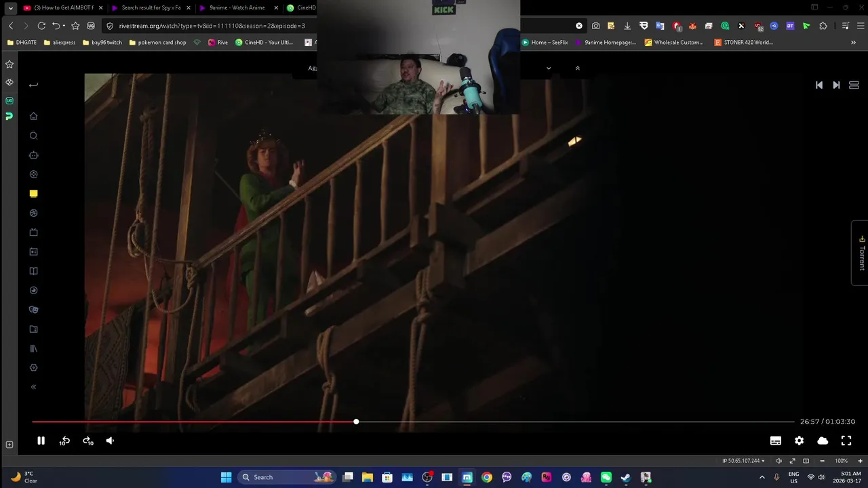The width and height of the screenshot is (868, 488).
Task: Click the cloud server icon
Action: (823, 441)
